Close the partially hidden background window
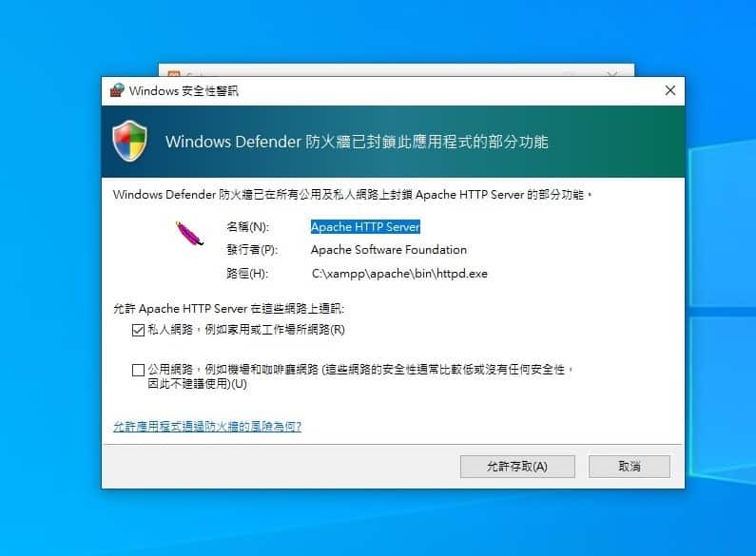 612,74
